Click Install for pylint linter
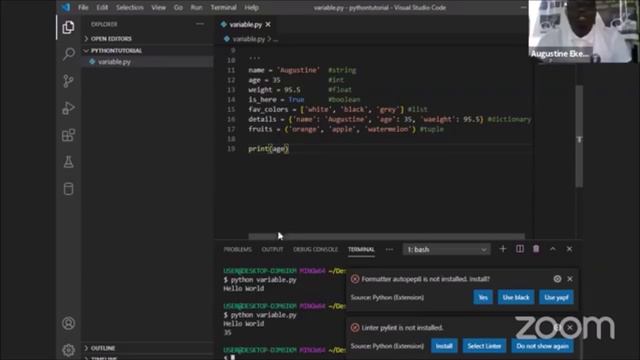The width and height of the screenshot is (640, 360). [x=444, y=346]
